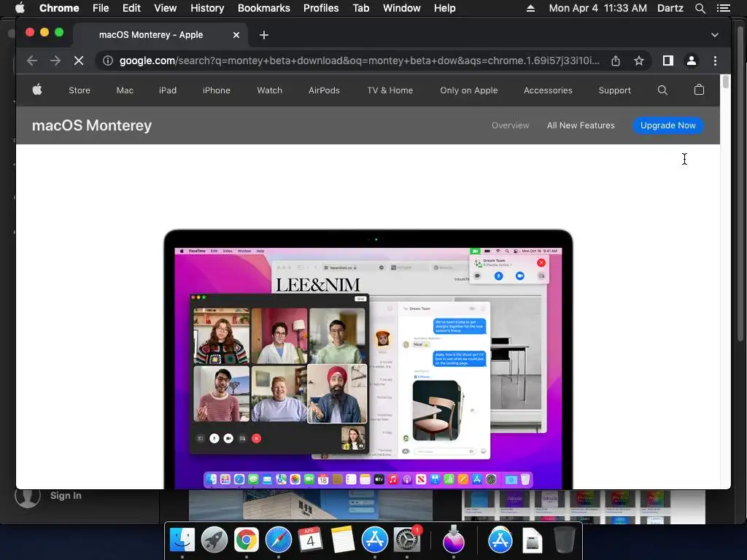Bookmark this tab with the star icon
The height and width of the screenshot is (560, 747).
pyautogui.click(x=639, y=61)
